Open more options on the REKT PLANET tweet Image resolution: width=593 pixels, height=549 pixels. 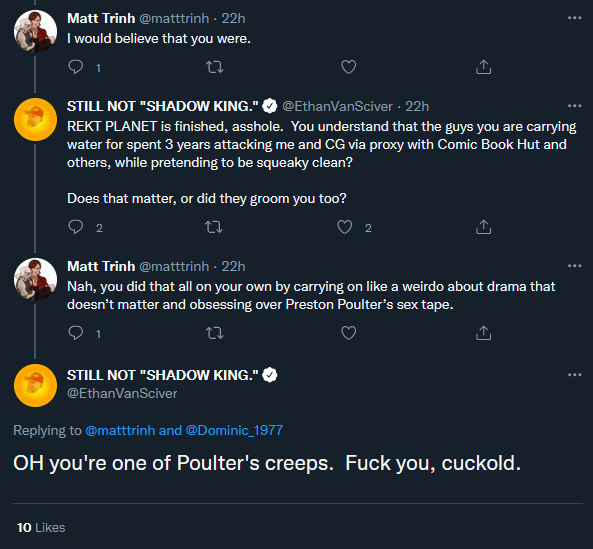[574, 106]
